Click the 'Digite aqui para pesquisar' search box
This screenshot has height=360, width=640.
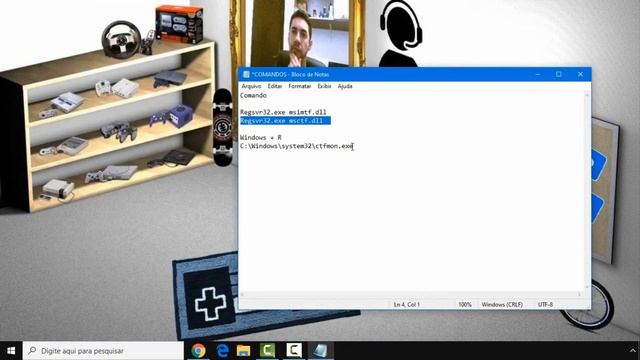(103, 351)
